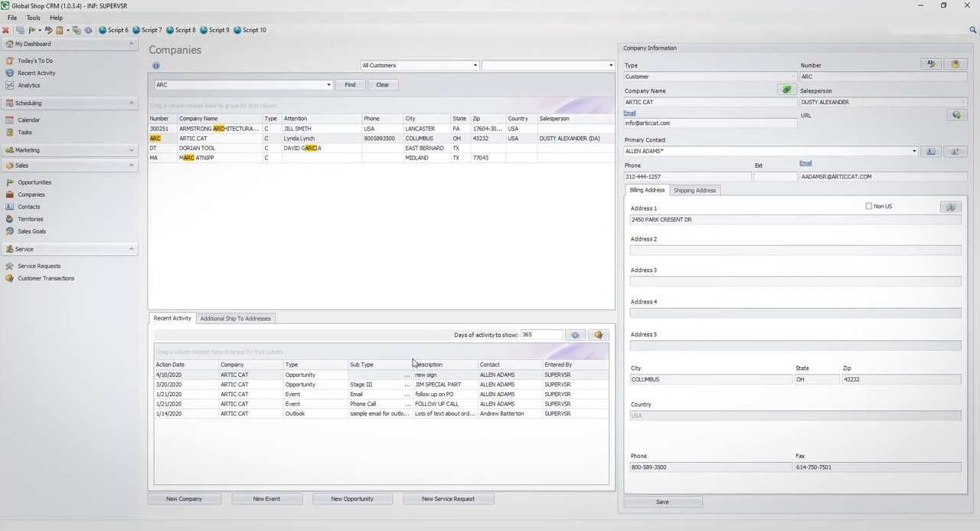The width and height of the screenshot is (980, 531).
Task: Collapse the My Dashboard section
Action: click(x=131, y=44)
